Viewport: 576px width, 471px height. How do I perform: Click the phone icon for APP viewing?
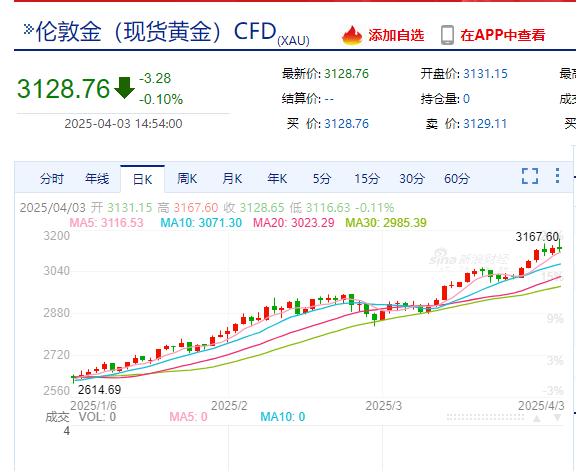click(x=447, y=35)
